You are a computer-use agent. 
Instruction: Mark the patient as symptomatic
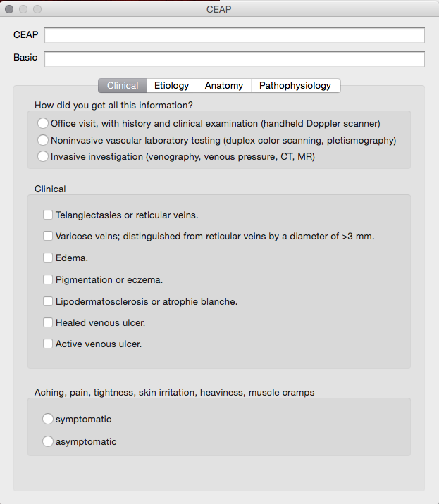coord(48,419)
